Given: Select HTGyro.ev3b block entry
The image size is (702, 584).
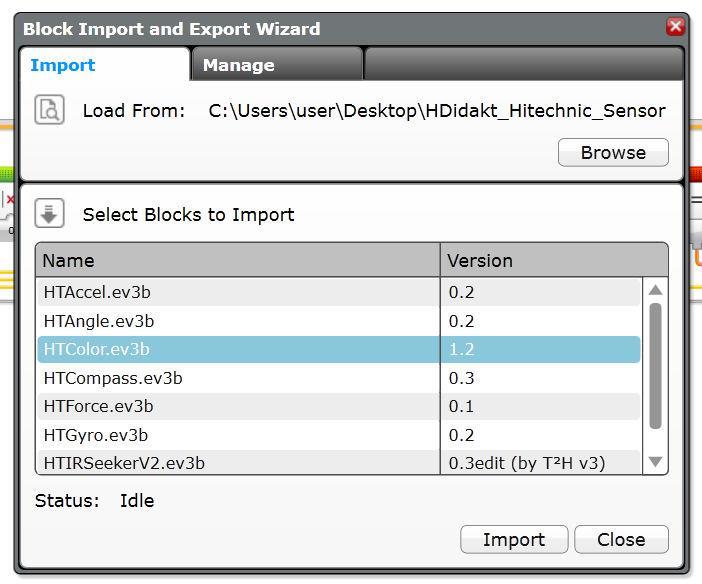Looking at the screenshot, I should point(339,435).
